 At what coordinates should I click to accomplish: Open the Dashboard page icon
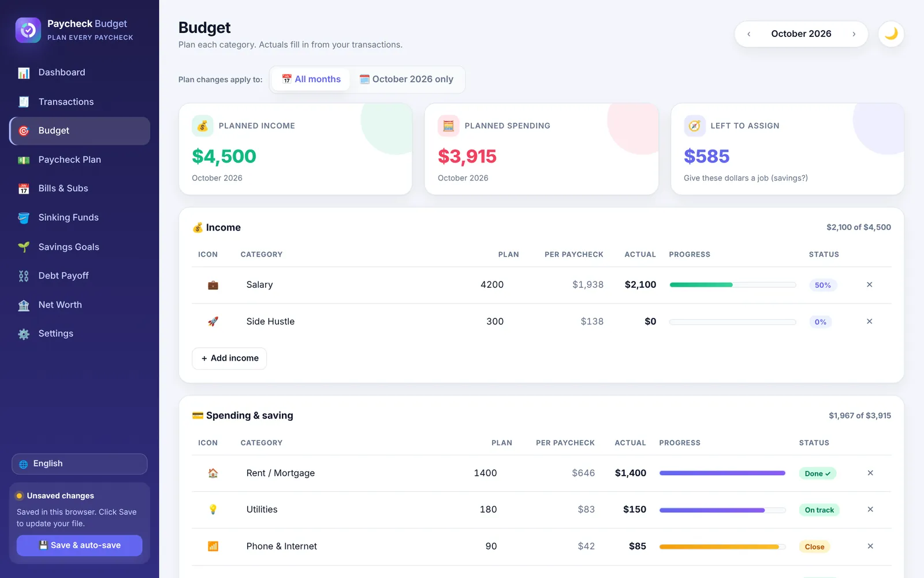(x=24, y=73)
